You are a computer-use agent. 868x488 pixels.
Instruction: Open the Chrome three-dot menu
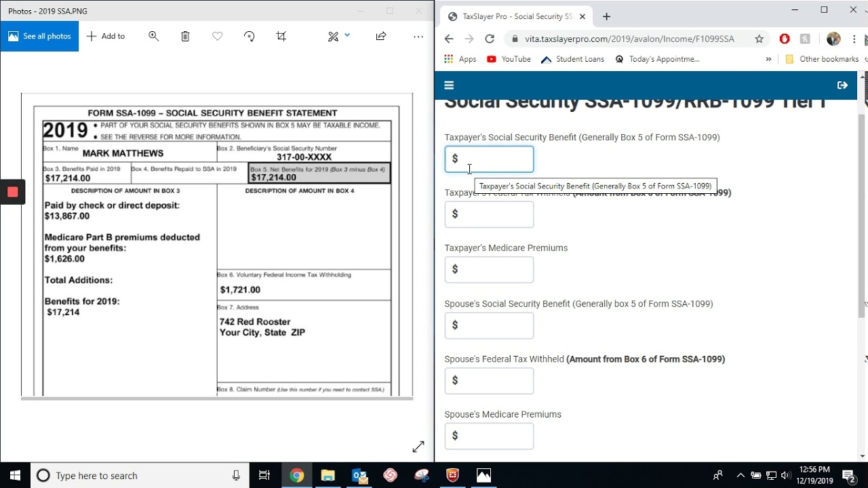pos(854,39)
